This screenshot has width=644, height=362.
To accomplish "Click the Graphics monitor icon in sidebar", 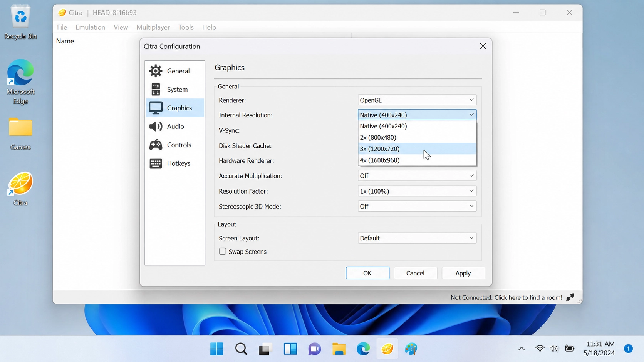I will point(156,108).
